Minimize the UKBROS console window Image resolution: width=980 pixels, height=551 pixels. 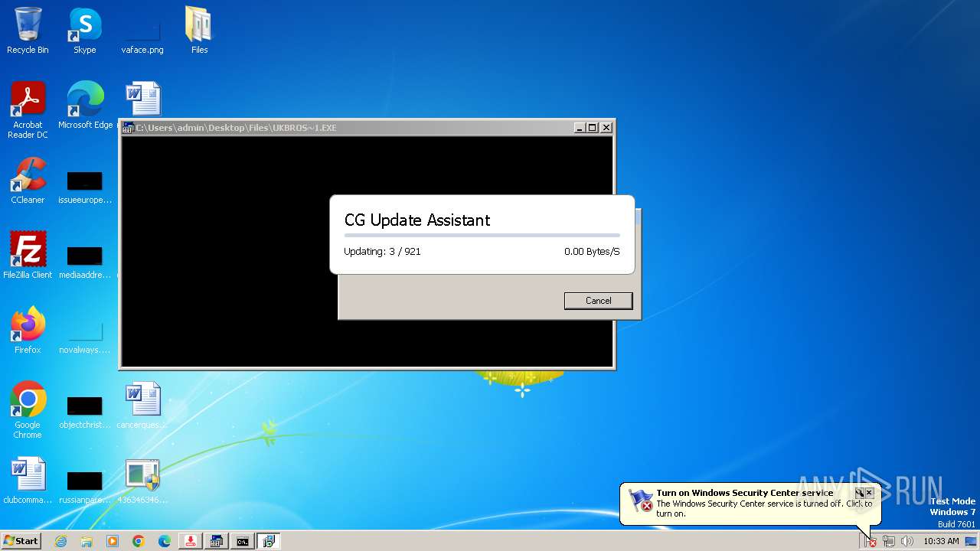580,128
